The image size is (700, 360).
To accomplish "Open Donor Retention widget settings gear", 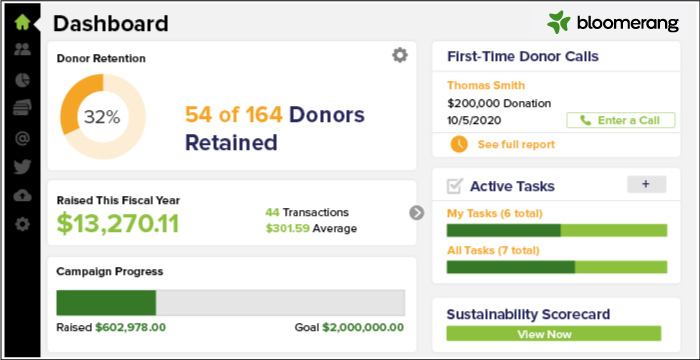I will [x=400, y=55].
